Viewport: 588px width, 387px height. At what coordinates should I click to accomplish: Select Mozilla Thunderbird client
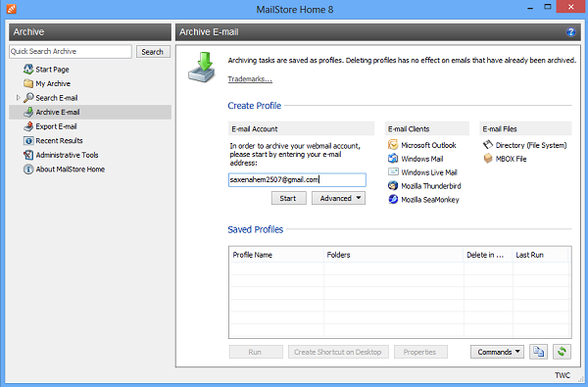pyautogui.click(x=424, y=186)
